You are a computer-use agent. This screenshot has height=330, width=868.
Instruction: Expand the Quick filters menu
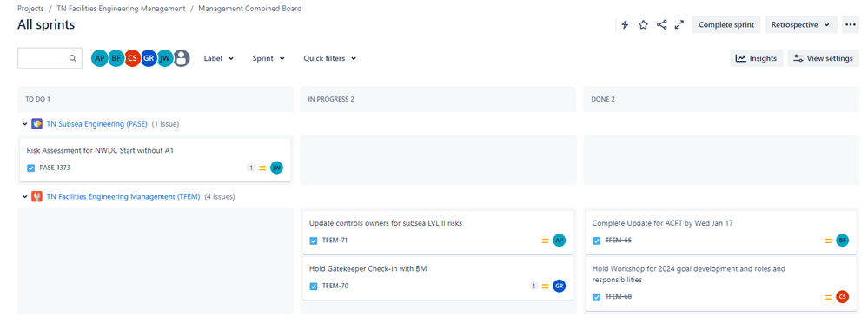click(330, 58)
